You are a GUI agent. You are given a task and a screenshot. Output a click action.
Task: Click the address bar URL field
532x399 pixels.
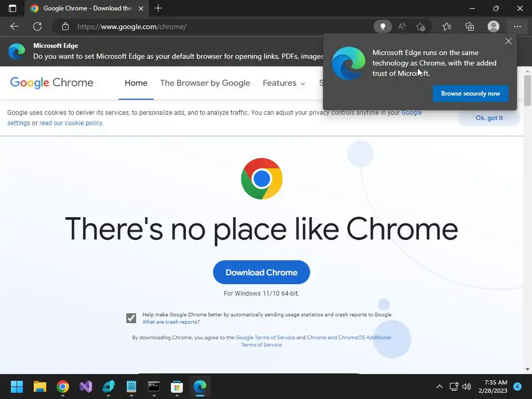click(217, 26)
